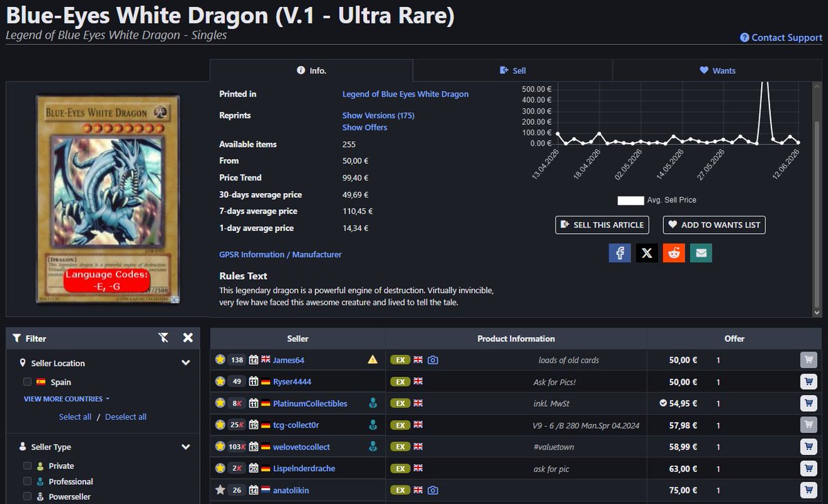Click the Offer column header
This screenshot has height=504, width=828.
734,339
